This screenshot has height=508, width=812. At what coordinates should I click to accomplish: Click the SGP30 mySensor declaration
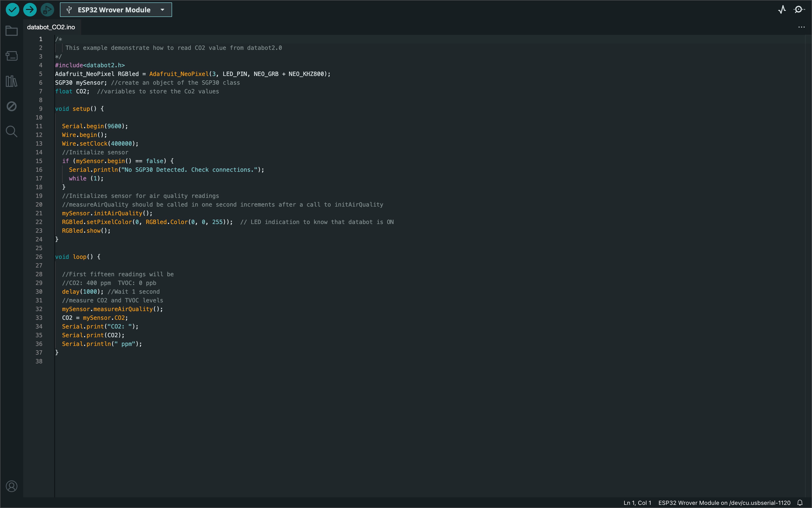(x=81, y=83)
